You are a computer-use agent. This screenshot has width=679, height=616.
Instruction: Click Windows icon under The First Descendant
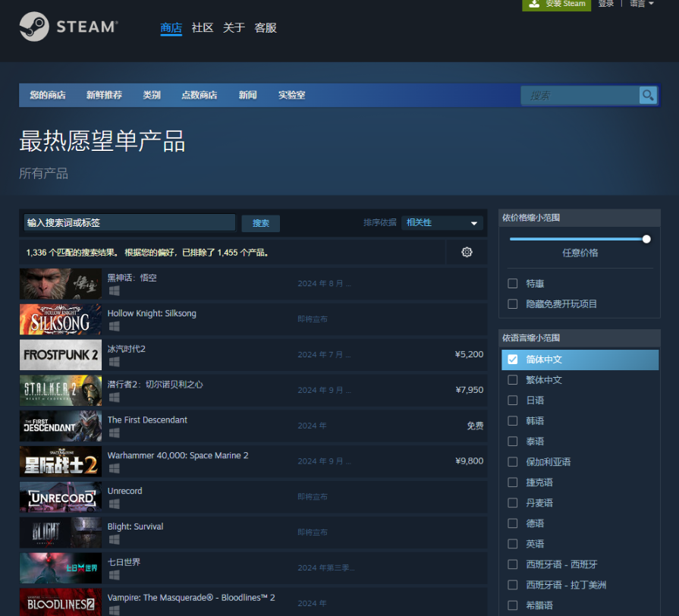point(115,433)
